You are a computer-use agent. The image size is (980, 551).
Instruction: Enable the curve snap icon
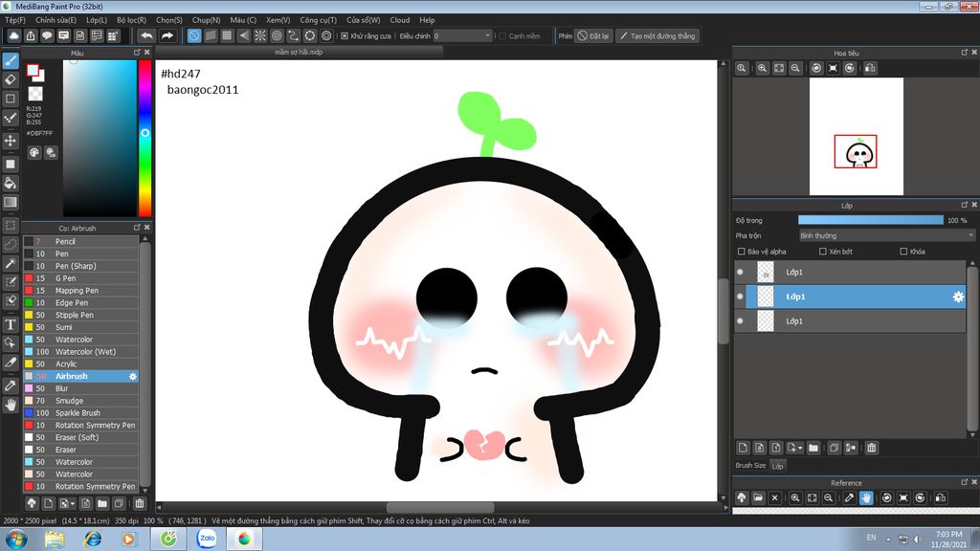tap(293, 35)
